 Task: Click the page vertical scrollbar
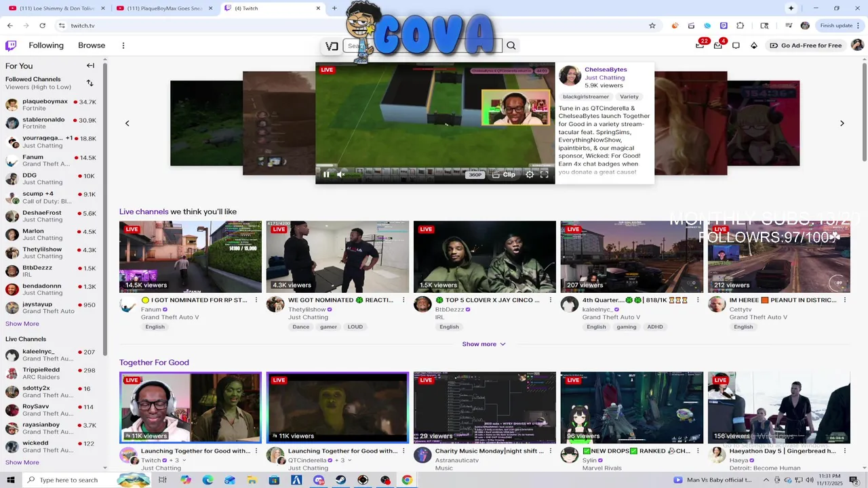(x=864, y=112)
